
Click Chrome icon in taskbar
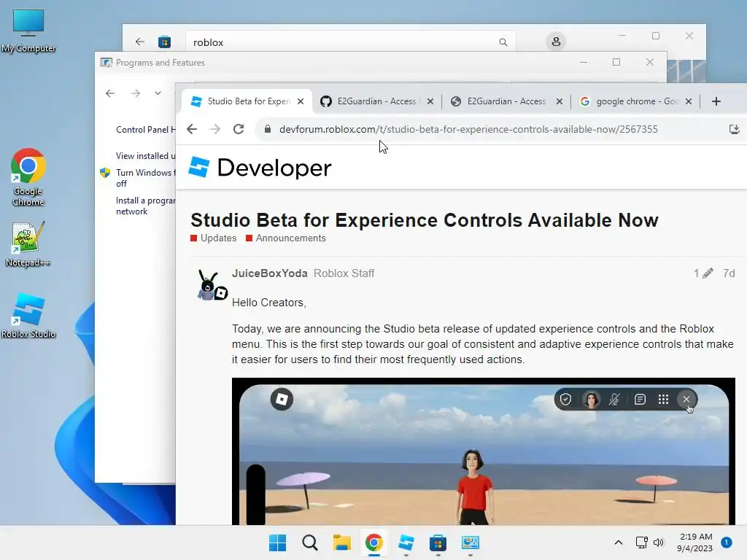pyautogui.click(x=374, y=542)
